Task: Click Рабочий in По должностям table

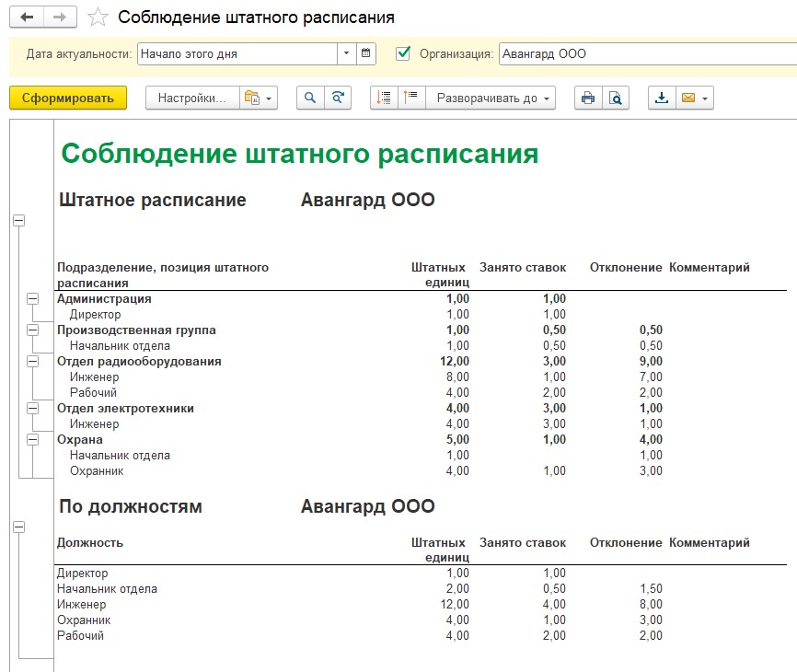Action: [x=80, y=635]
